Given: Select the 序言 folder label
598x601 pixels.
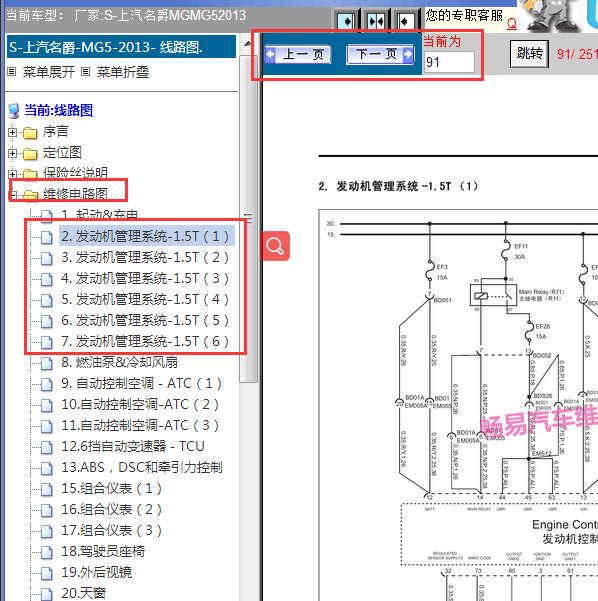Looking at the screenshot, I should tap(56, 131).
